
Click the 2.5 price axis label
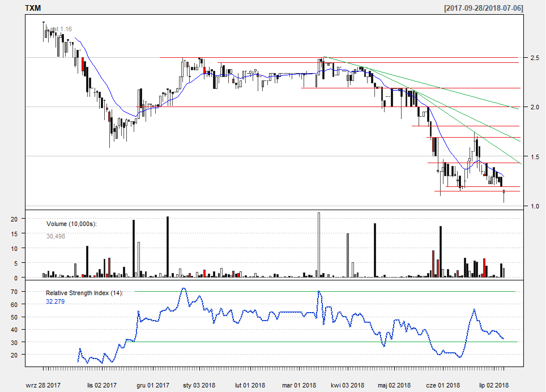[535, 58]
